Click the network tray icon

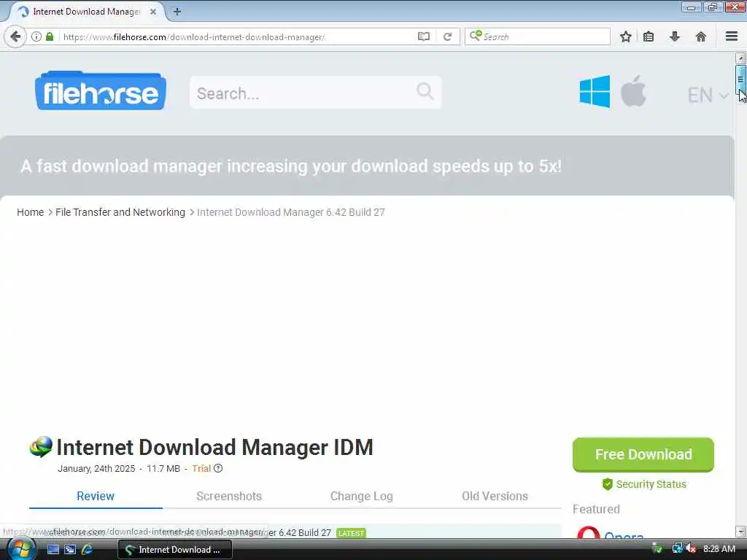tap(678, 548)
